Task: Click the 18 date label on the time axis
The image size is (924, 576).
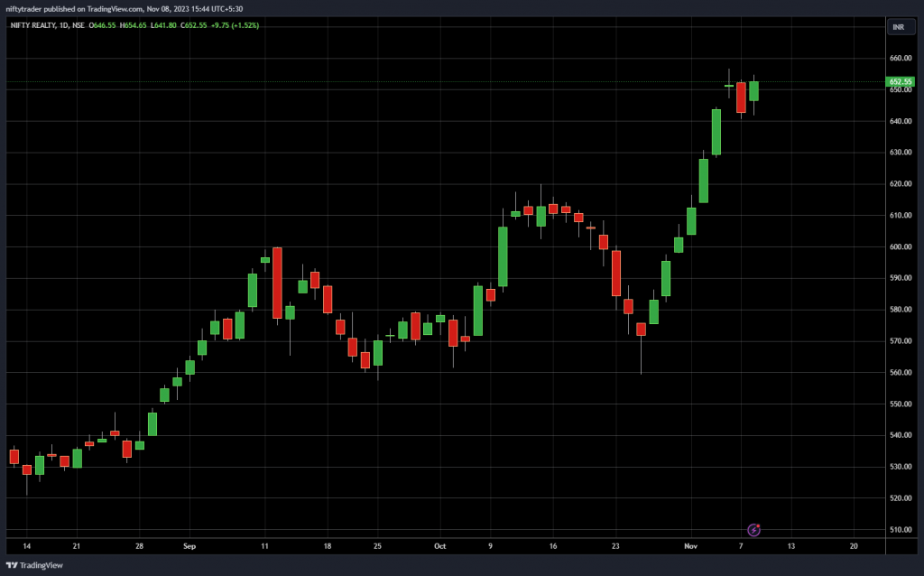Action: pos(327,546)
